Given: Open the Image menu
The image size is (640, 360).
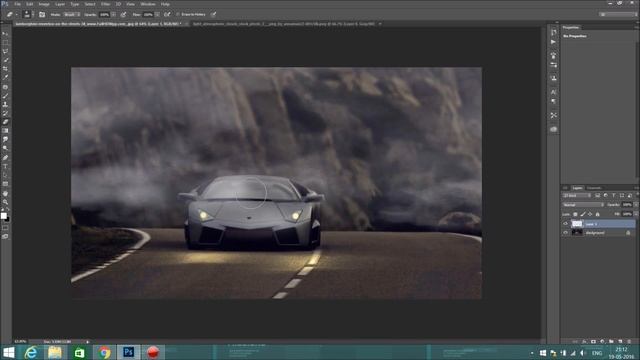Looking at the screenshot, I should pyautogui.click(x=44, y=4).
